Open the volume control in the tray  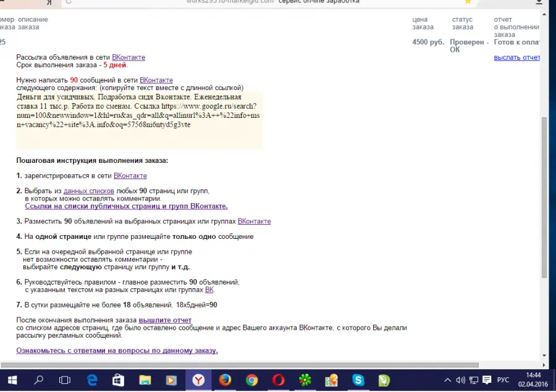pyautogui.click(x=460, y=380)
